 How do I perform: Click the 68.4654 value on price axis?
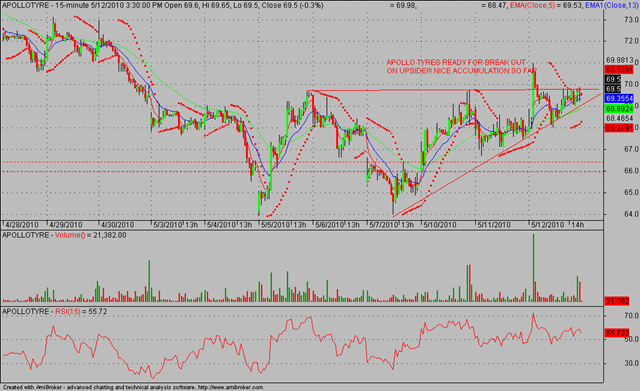619,118
